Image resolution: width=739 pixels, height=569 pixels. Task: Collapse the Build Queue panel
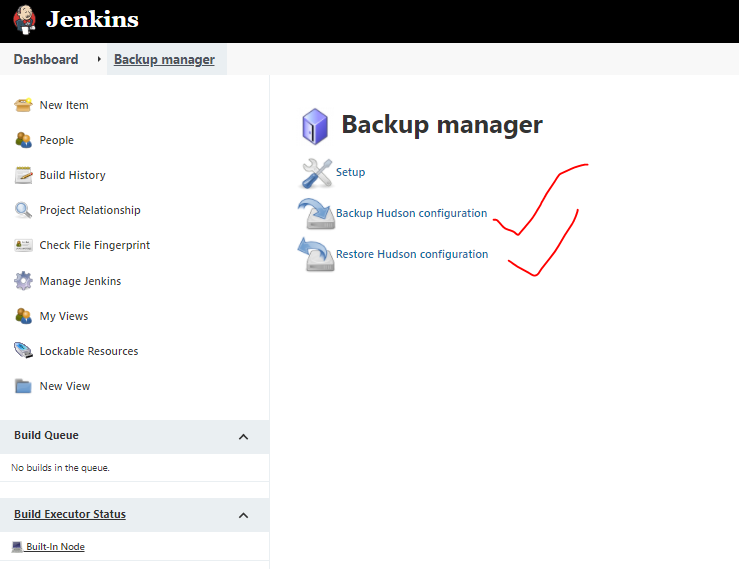point(243,436)
